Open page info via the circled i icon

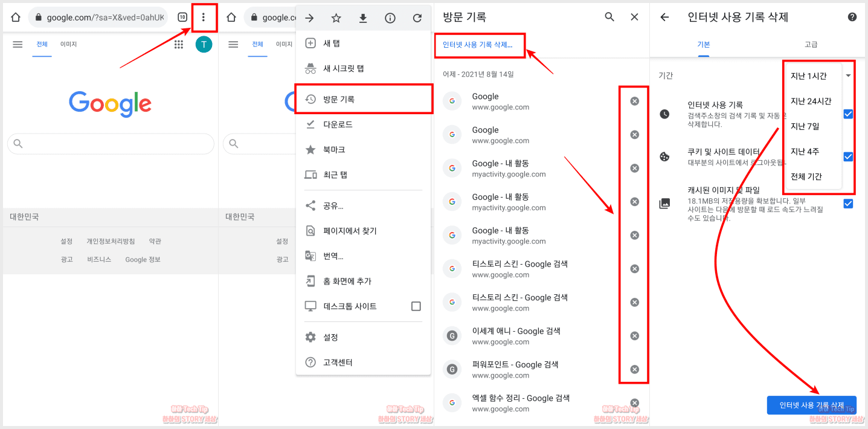point(390,18)
